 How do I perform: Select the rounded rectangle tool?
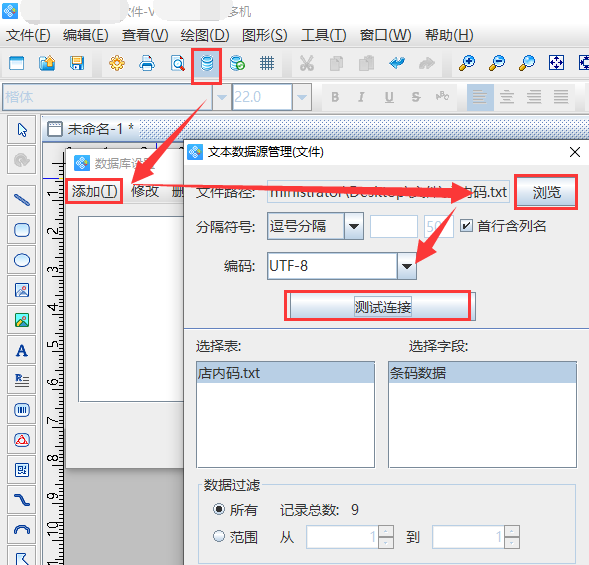(22, 230)
